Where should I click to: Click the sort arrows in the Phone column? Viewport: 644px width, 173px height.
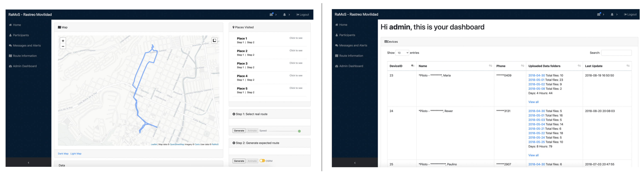pyautogui.click(x=522, y=66)
